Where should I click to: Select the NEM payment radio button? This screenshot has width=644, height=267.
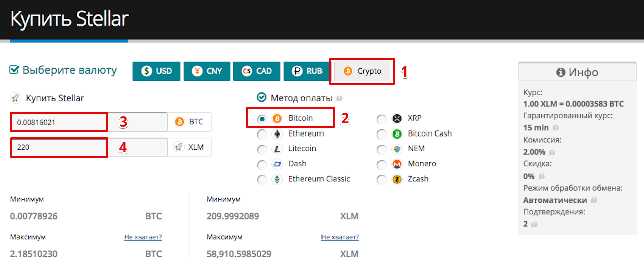point(382,149)
